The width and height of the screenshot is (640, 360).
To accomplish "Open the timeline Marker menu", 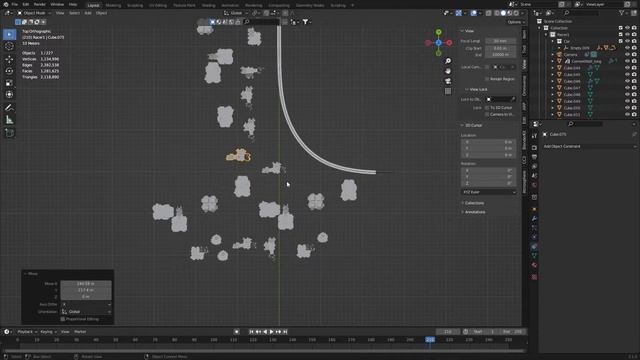I will [80, 332].
